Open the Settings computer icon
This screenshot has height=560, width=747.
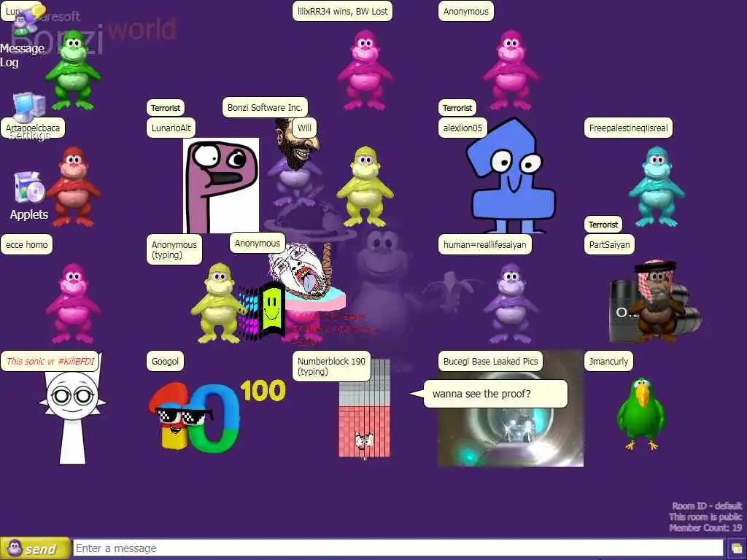(29, 107)
